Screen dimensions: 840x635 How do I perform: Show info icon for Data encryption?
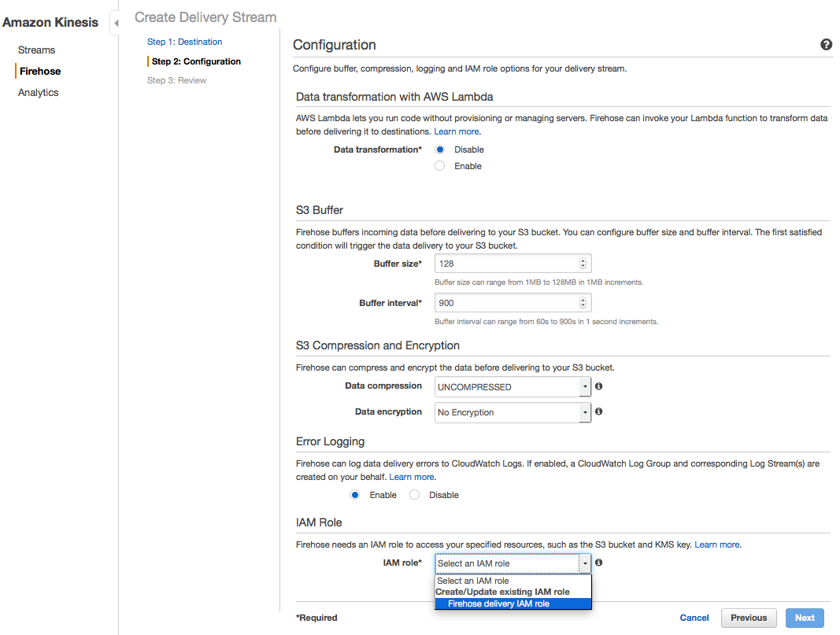click(599, 412)
